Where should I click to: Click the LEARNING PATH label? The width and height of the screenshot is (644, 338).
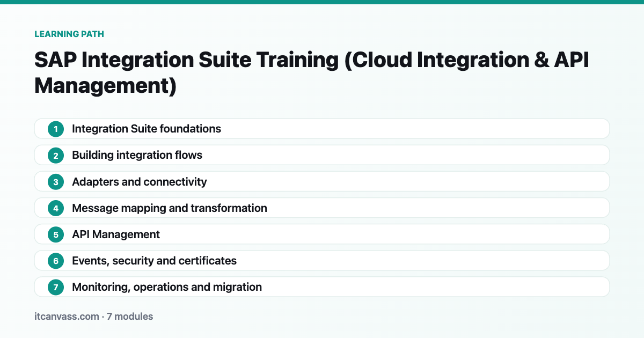[x=69, y=34]
